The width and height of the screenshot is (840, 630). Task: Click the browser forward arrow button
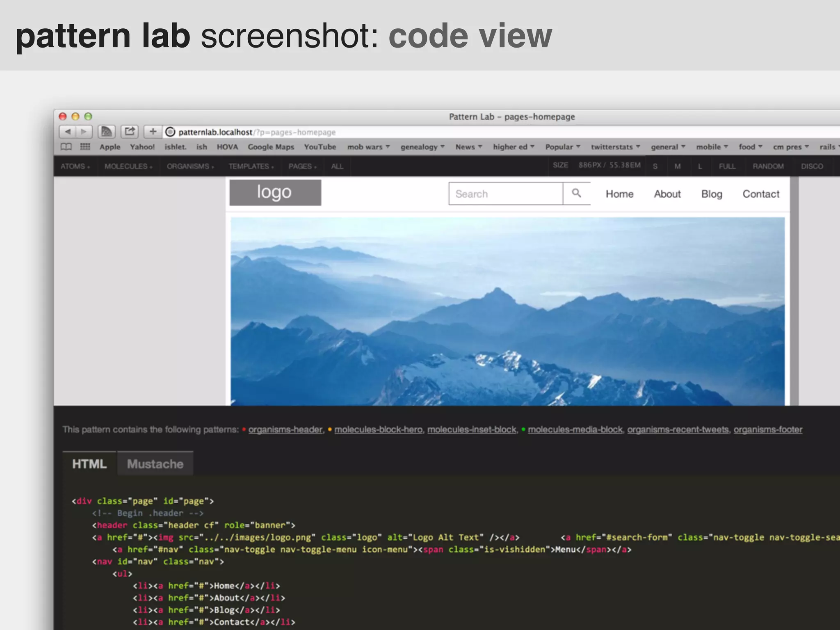(x=84, y=132)
